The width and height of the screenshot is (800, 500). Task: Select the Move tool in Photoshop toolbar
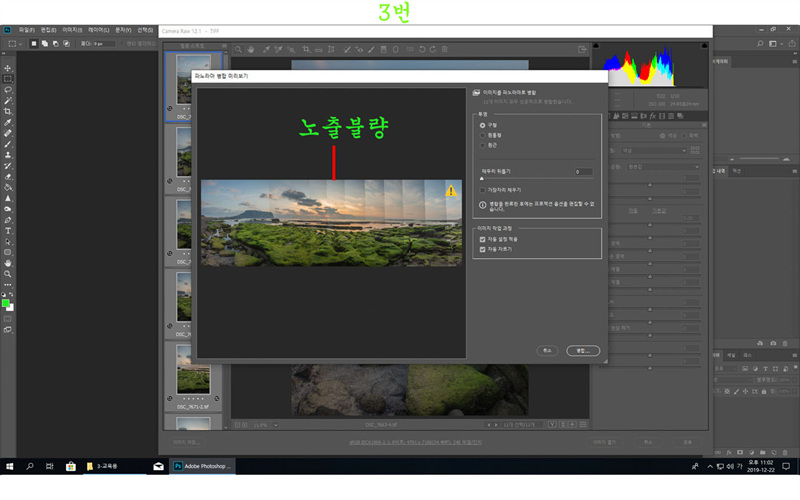(8, 68)
